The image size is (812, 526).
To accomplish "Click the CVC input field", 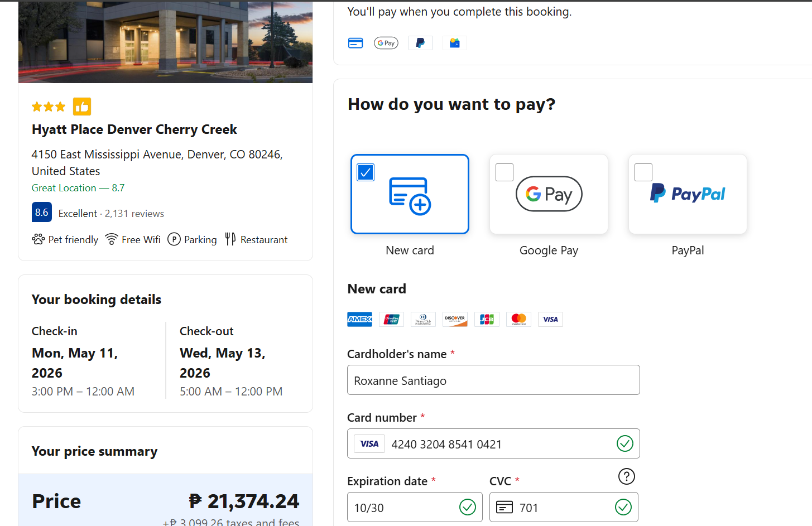I will pyautogui.click(x=564, y=507).
